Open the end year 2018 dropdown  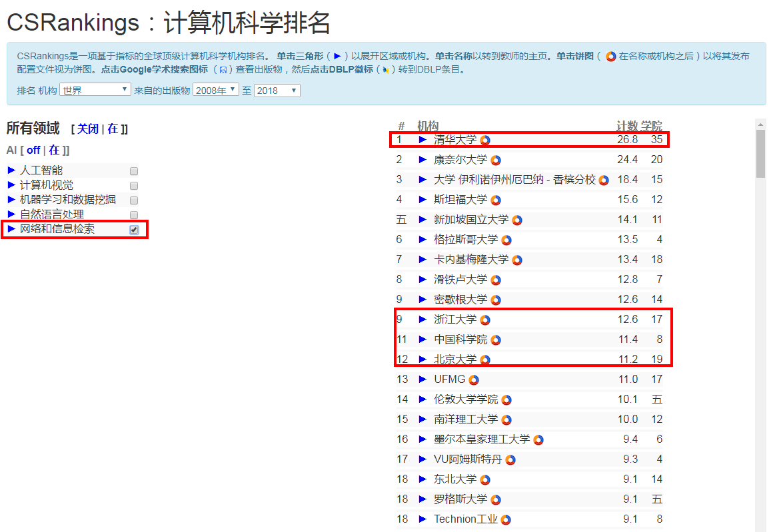click(277, 90)
